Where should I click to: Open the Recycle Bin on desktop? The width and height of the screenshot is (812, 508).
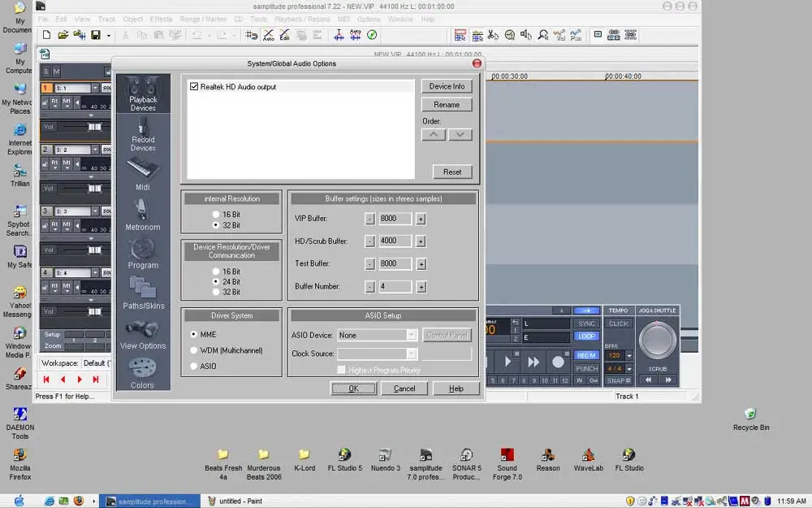click(751, 420)
